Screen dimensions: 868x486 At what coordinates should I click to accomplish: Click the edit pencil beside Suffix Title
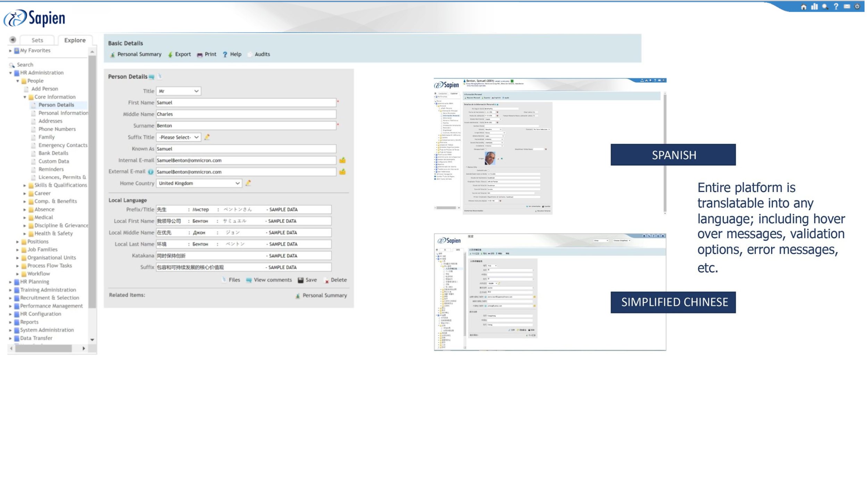(207, 137)
